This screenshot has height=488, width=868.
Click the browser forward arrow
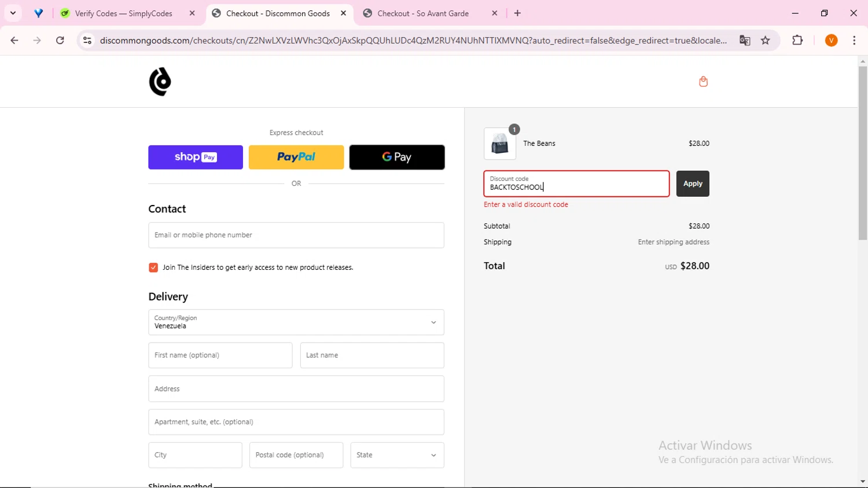(37, 41)
